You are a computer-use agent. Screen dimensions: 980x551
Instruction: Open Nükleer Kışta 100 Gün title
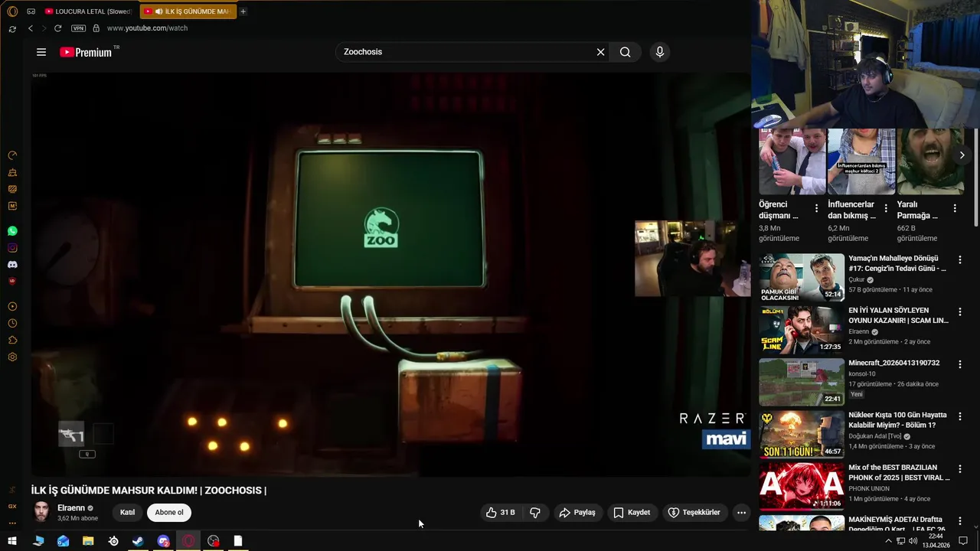897,420
